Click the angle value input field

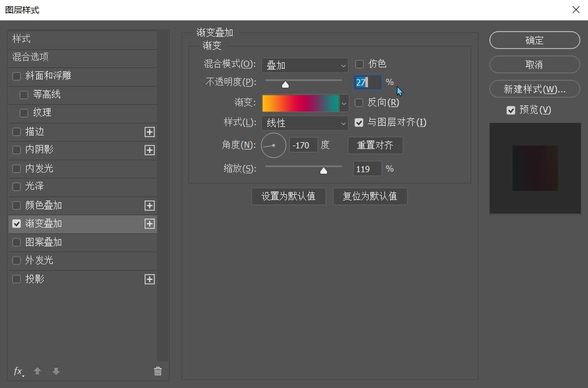pyautogui.click(x=303, y=146)
